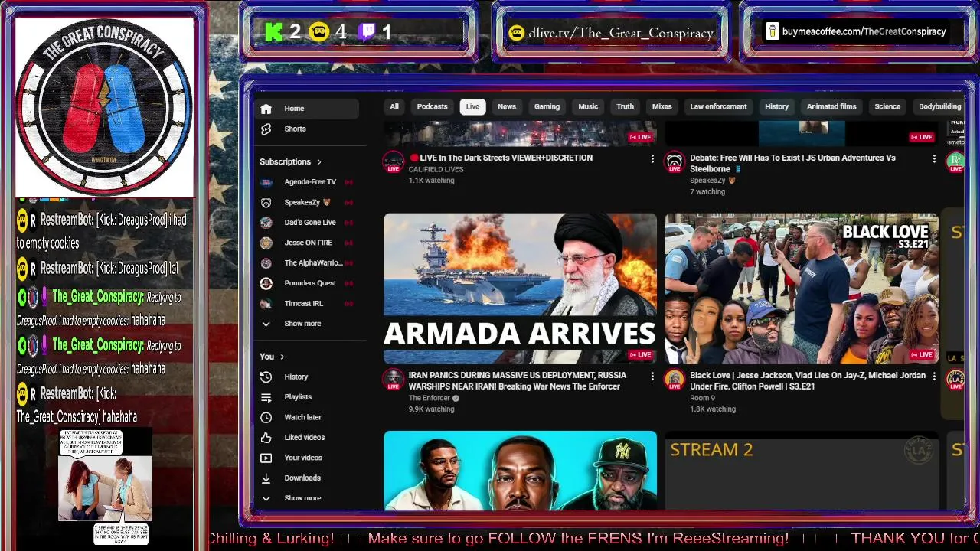980x551 pixels.
Task: Open options menu for IRAN PANICS video
Action: [652, 377]
